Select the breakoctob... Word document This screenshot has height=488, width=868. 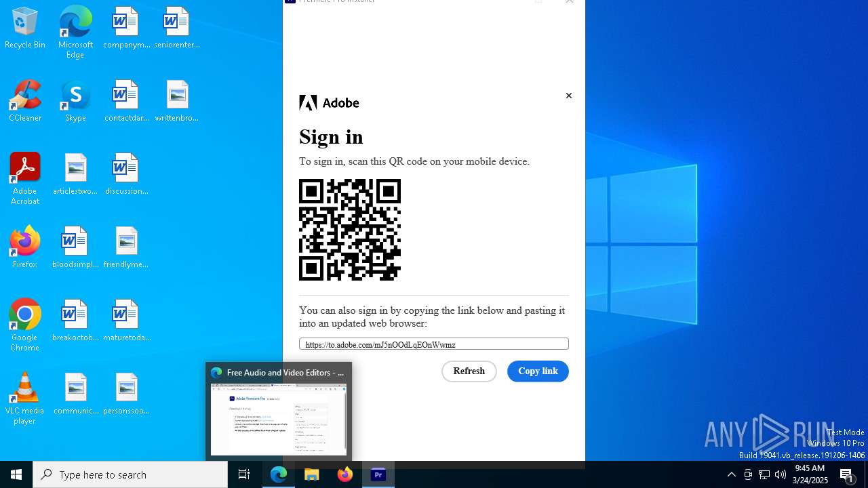tap(75, 321)
